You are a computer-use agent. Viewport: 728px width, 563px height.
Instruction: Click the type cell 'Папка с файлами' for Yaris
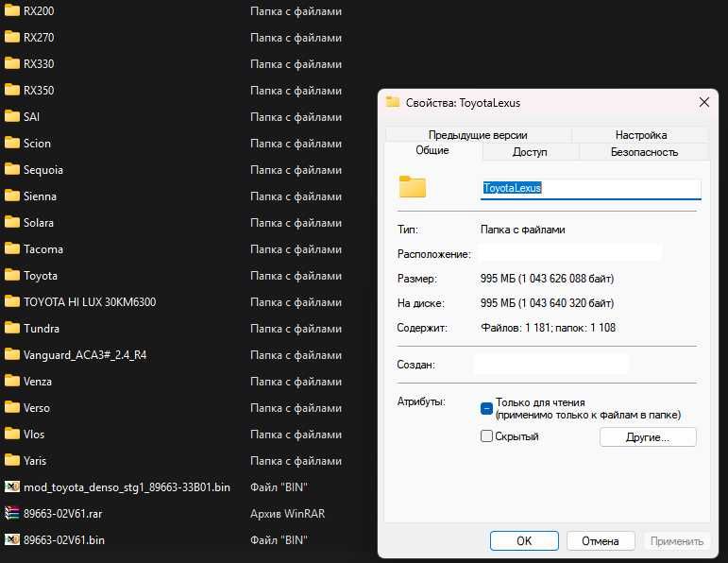pyautogui.click(x=296, y=461)
